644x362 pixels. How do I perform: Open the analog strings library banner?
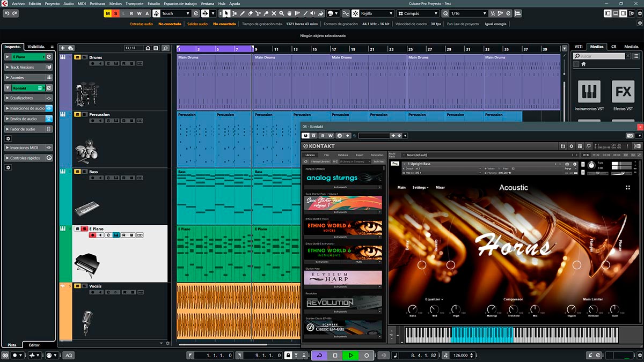pos(343,178)
